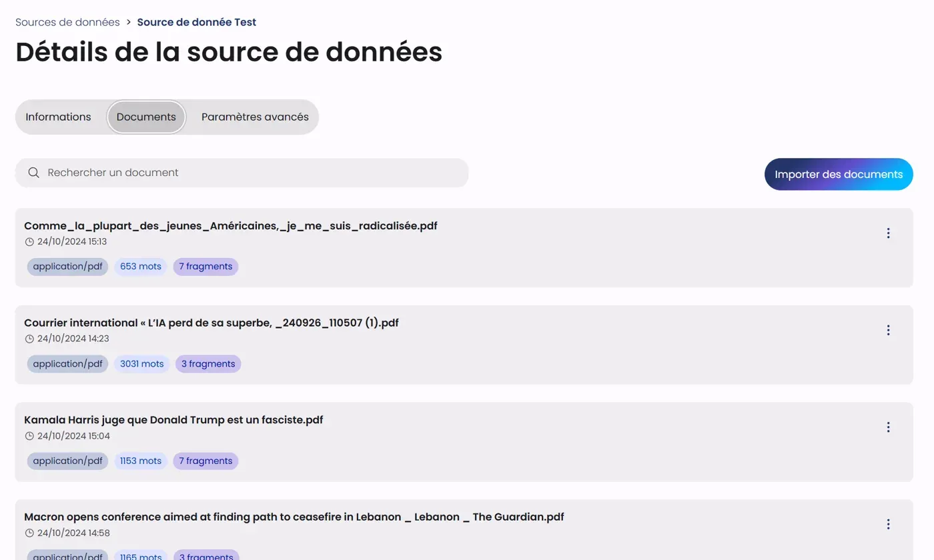934x560 pixels.
Task: Select the Documents tab
Action: pos(146,117)
